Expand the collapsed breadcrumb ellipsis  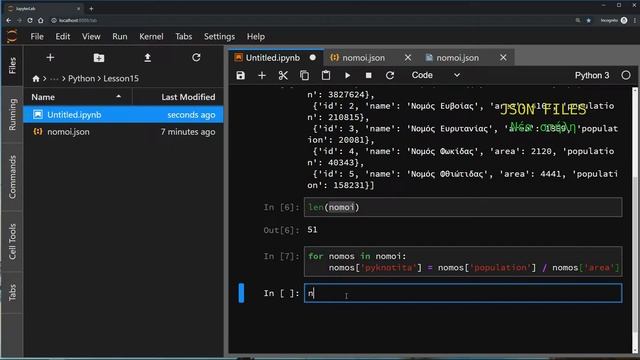click(54, 79)
